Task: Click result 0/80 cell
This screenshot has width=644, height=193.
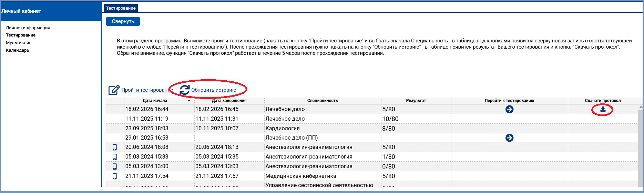Action: tap(416, 166)
